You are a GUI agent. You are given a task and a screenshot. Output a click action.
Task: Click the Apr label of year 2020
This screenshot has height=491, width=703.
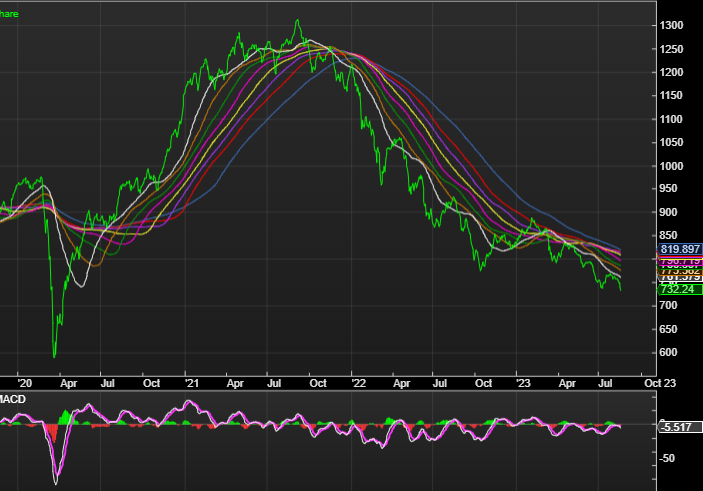(x=69, y=383)
